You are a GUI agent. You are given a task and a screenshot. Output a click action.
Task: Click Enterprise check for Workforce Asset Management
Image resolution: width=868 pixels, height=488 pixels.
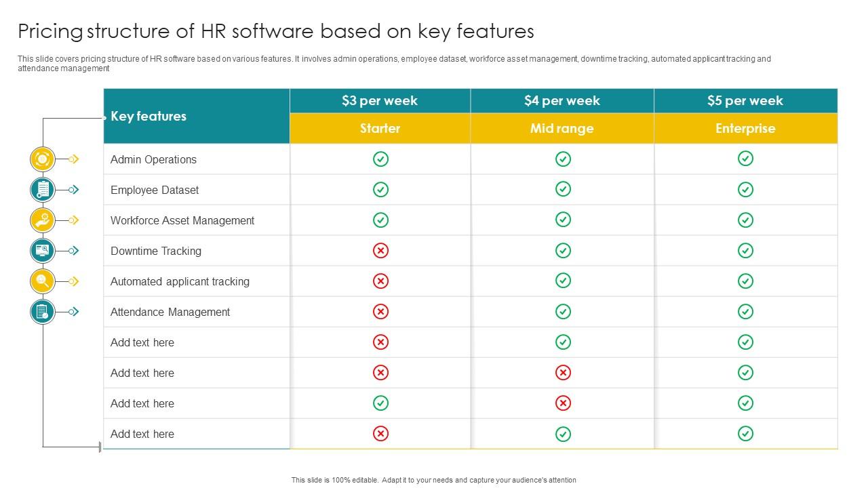745,220
